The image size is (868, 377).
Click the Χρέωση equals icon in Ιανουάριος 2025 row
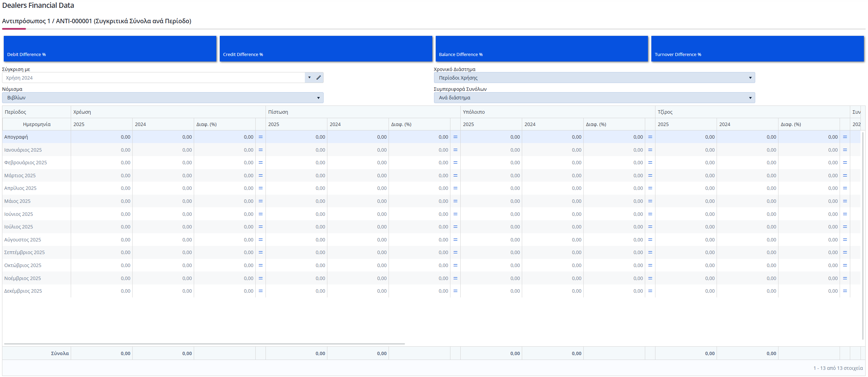(x=260, y=150)
